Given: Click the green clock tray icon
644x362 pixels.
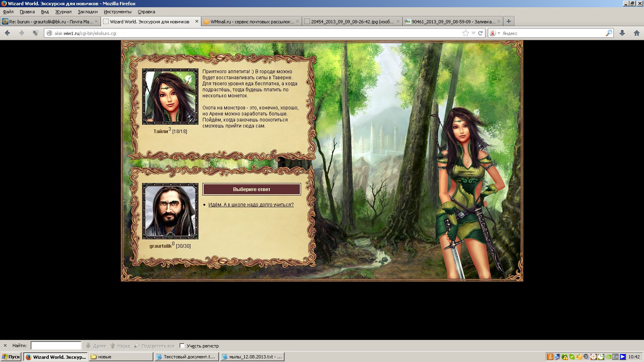Looking at the screenshot, I should coord(601,357).
